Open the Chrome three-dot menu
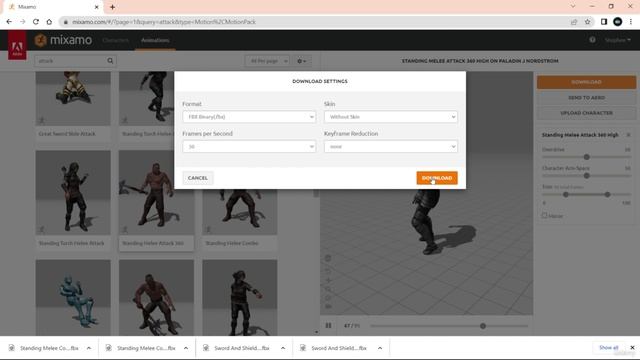Image resolution: width=640 pixels, height=360 pixels. 631,22
